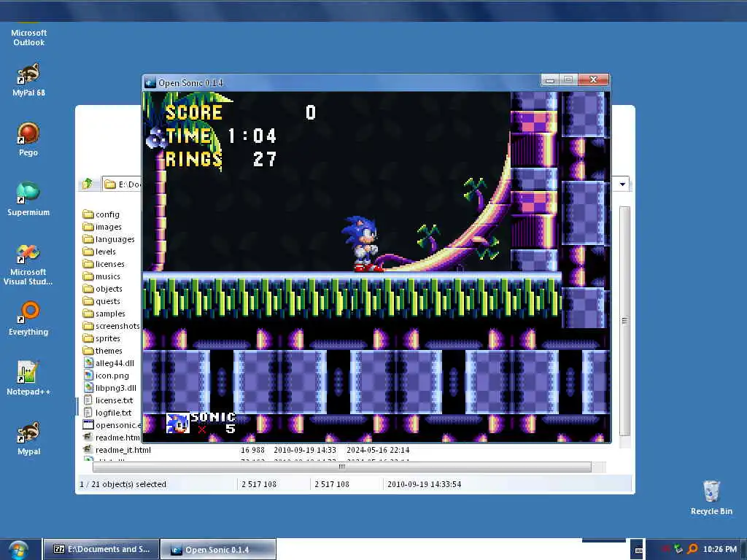Select the screenshots folder
747x560 pixels.
point(112,326)
